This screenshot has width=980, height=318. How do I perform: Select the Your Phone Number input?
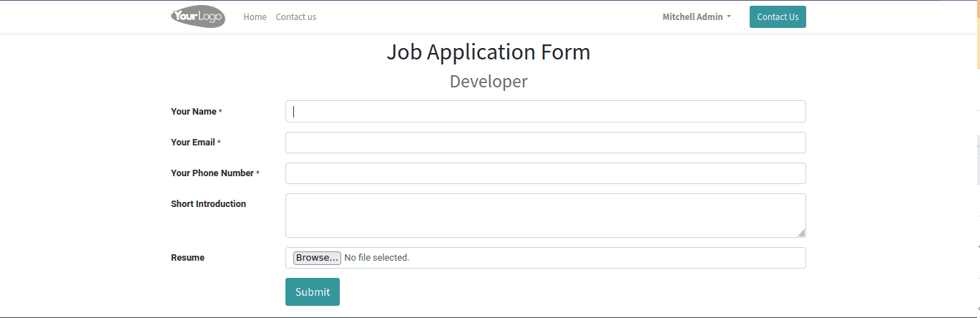(545, 173)
